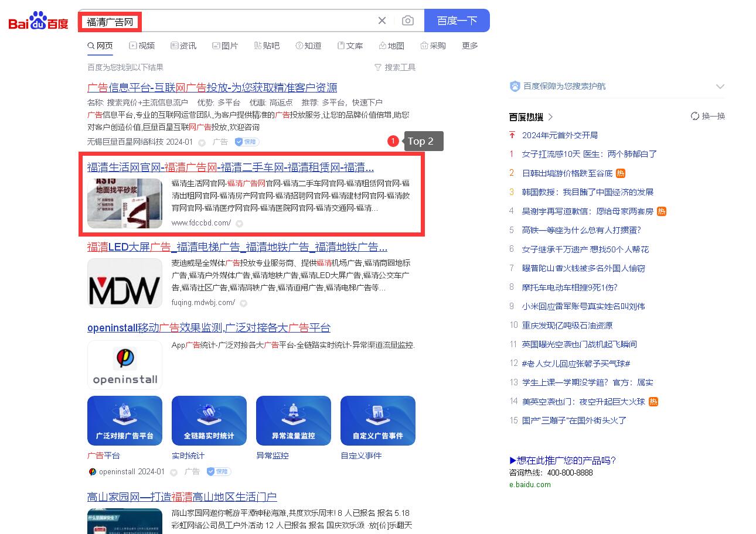Open 高山家园网 result title
Image resolution: width=756 pixels, height=534 pixels.
point(182,497)
